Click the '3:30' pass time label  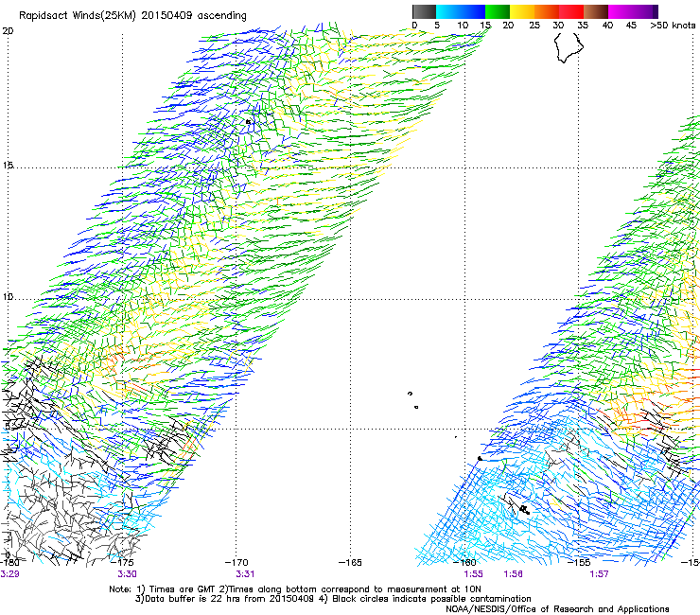(127, 574)
